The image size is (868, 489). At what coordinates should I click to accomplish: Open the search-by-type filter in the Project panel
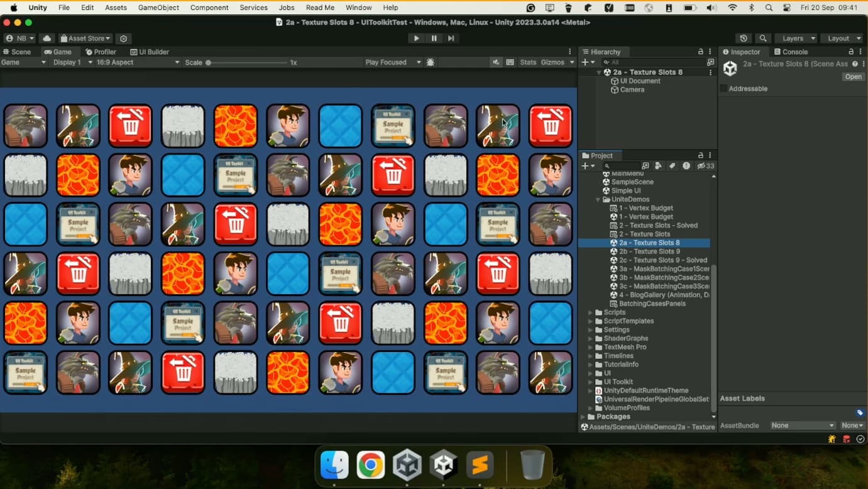658,165
